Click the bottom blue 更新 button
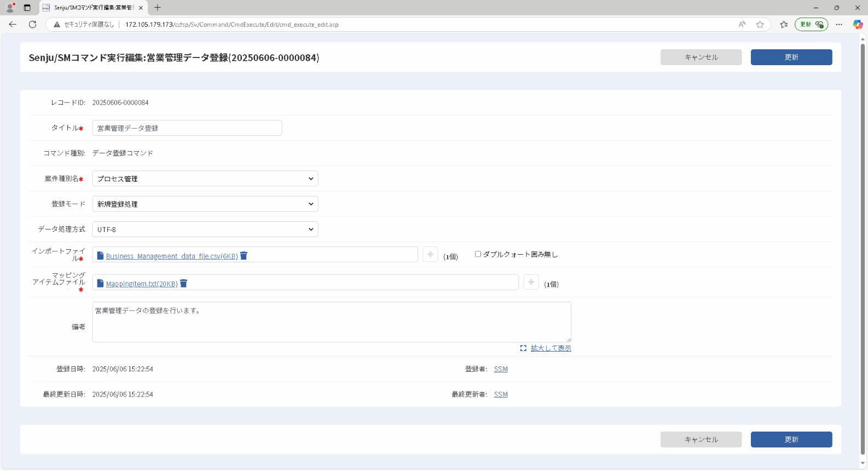The height and width of the screenshot is (471, 868). pyautogui.click(x=791, y=439)
